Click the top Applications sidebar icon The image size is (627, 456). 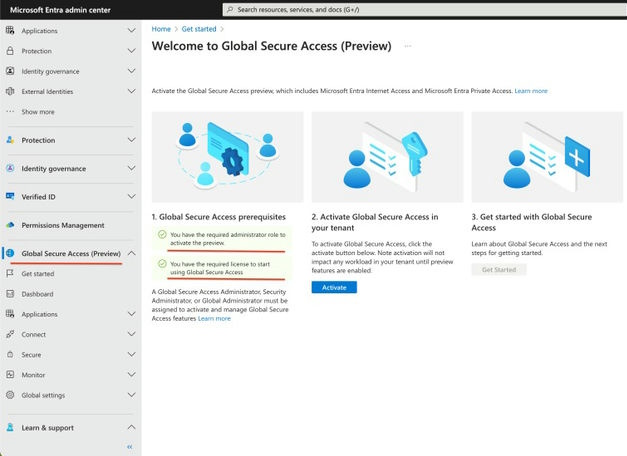[x=10, y=30]
